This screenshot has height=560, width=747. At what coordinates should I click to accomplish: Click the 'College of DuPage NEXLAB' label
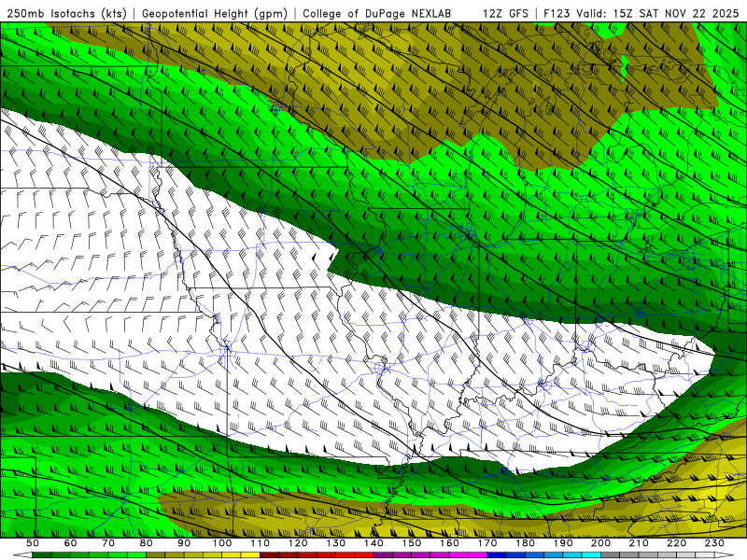pos(376,14)
